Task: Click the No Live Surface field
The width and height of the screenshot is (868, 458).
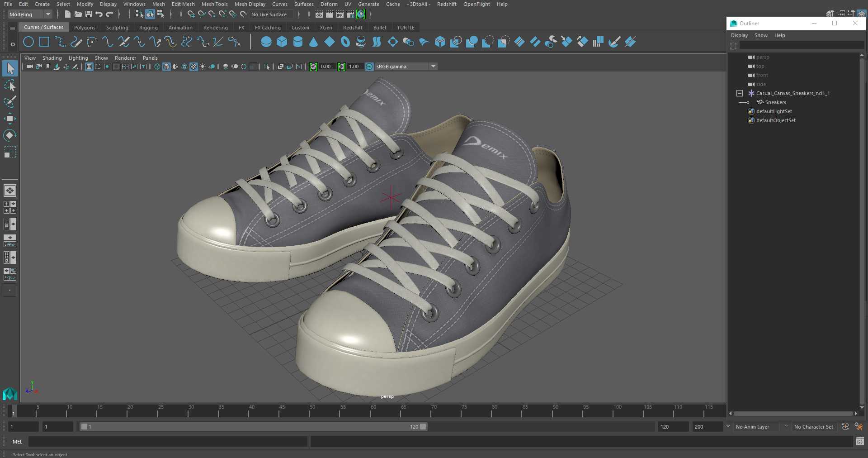Action: 271,14
